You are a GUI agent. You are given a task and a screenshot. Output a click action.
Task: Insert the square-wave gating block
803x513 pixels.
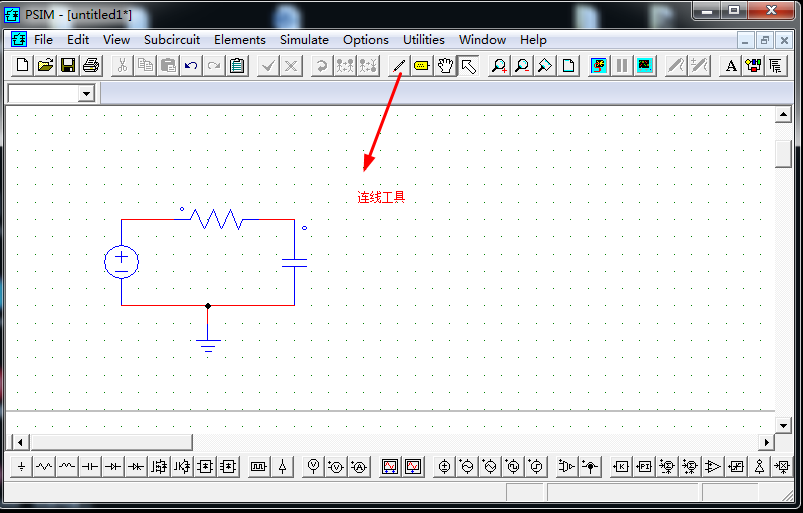259,466
